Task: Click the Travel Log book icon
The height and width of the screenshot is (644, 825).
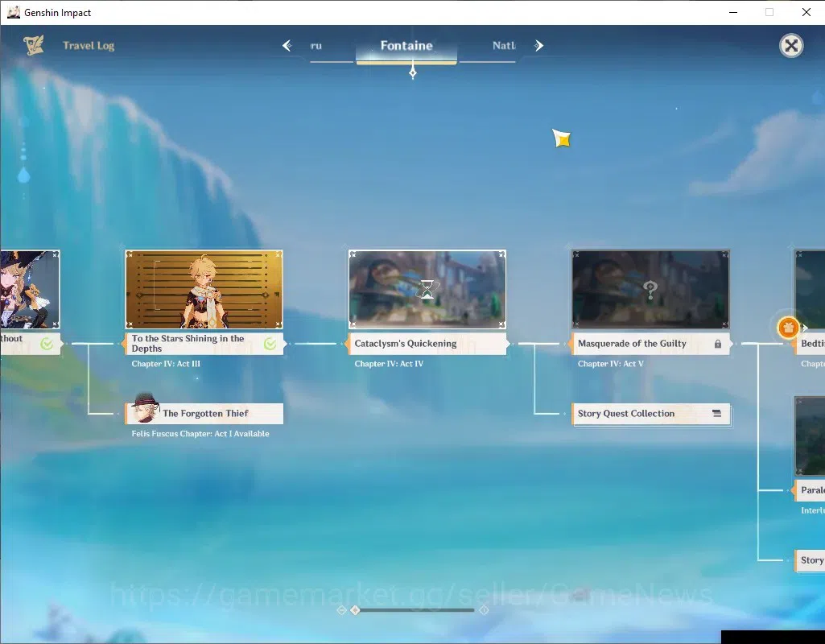Action: click(x=34, y=45)
